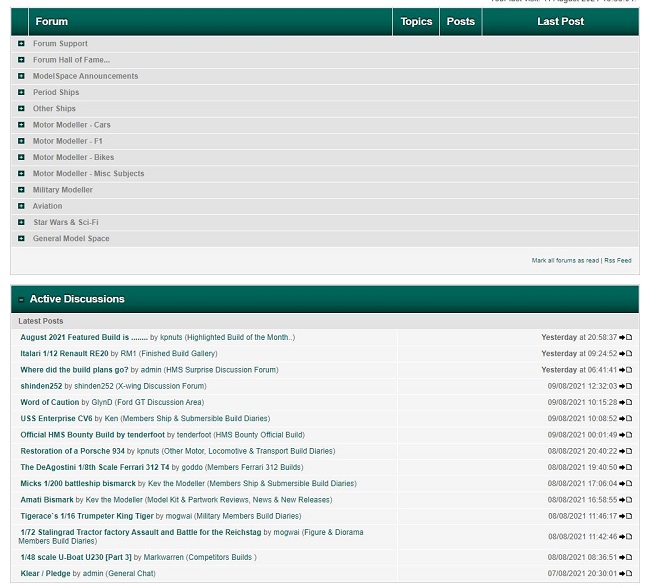Expand the Forum Support category
The height and width of the screenshot is (588, 650).
pyautogui.click(x=21, y=44)
